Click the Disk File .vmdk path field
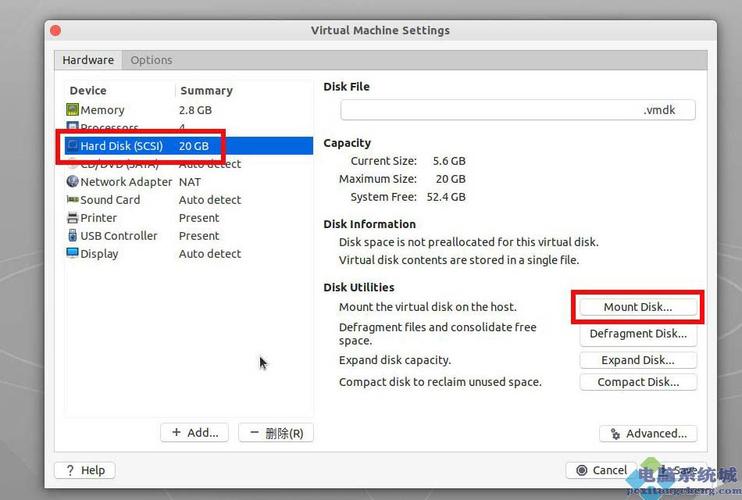Screen dimensions: 742x500 pos(518,110)
